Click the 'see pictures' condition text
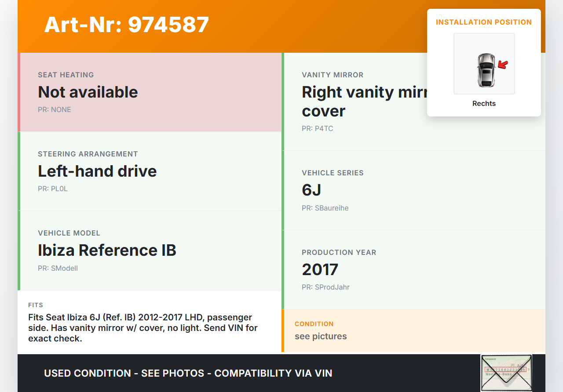The image size is (563, 392). [321, 336]
